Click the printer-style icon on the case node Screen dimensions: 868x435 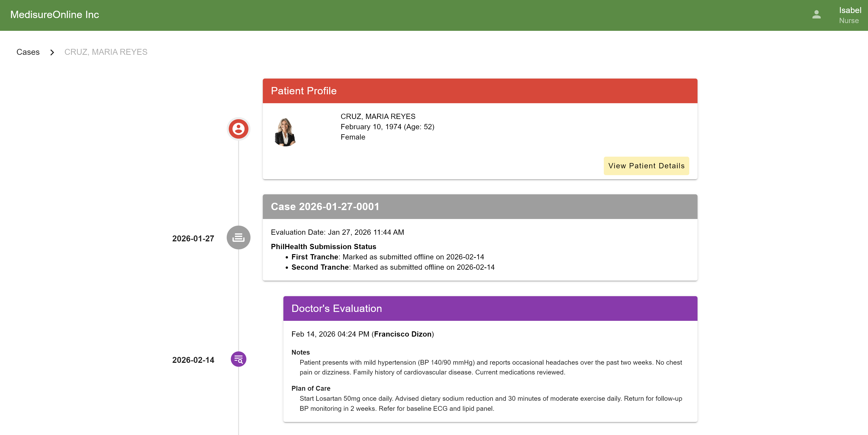238,237
